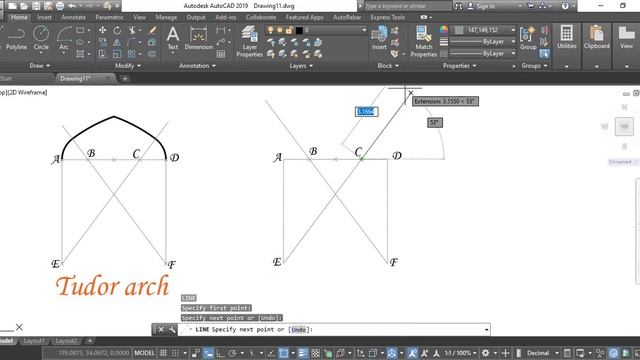Click the black layer color swatch
The image size is (640, 360).
(299, 30)
